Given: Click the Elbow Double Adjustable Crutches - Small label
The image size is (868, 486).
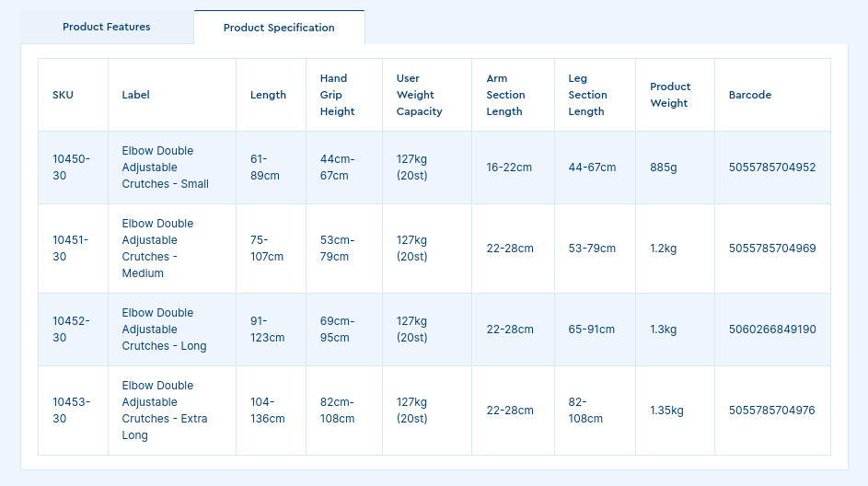Looking at the screenshot, I should 165,167.
